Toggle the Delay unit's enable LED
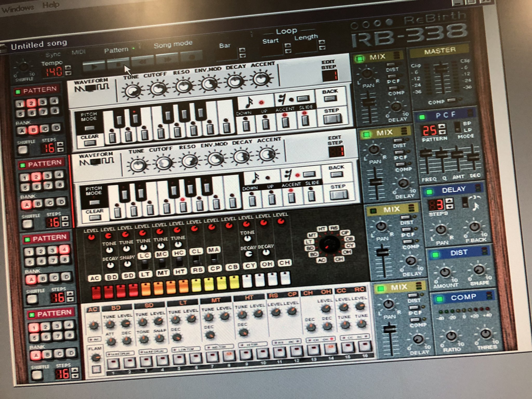The image size is (532, 399). click(x=429, y=192)
